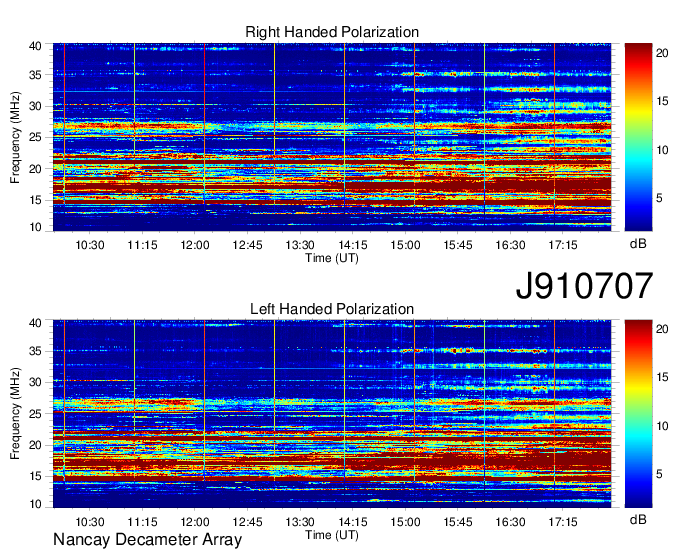Click the Right Handed Polarization title

pos(332,32)
